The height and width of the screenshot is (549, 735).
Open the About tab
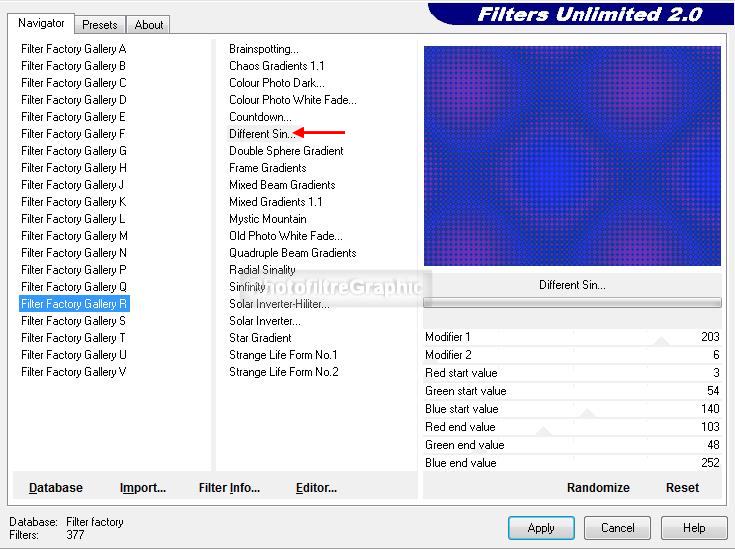point(149,24)
